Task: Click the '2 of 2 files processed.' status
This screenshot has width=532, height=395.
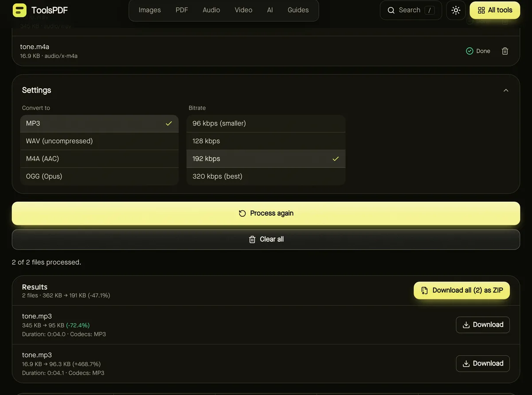Action: click(x=47, y=262)
